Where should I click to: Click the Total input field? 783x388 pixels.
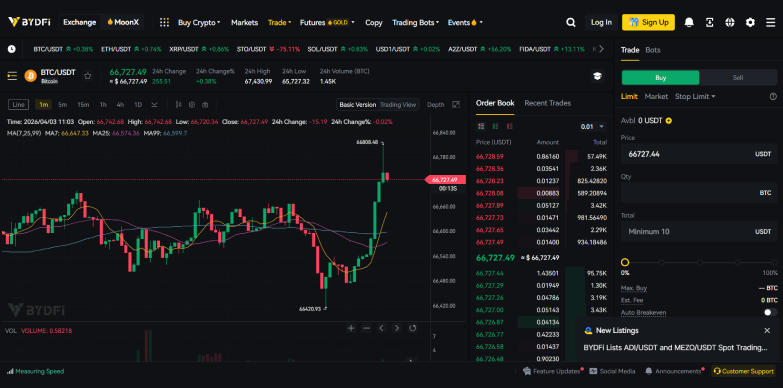699,231
